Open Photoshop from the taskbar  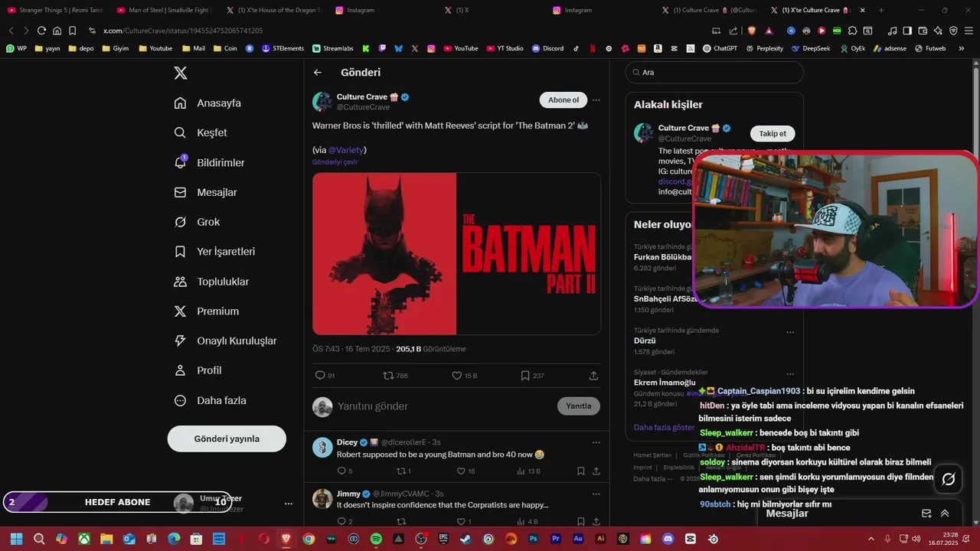pyautogui.click(x=533, y=539)
